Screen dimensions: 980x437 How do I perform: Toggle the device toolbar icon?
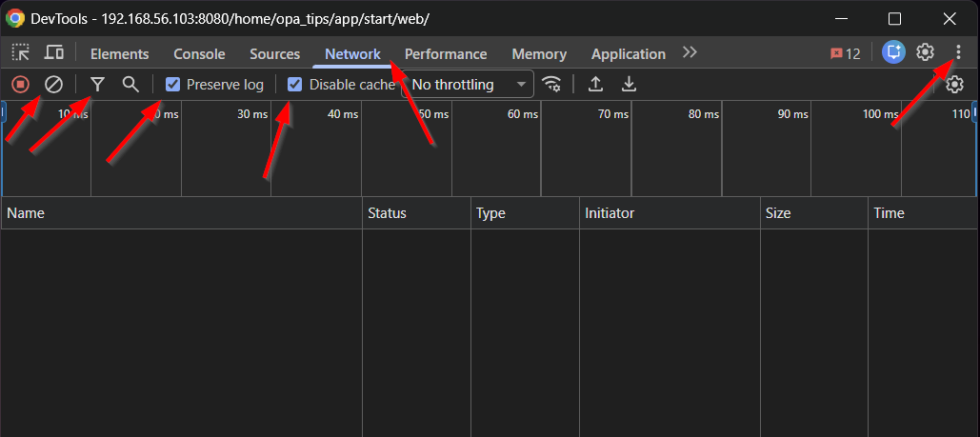(54, 53)
